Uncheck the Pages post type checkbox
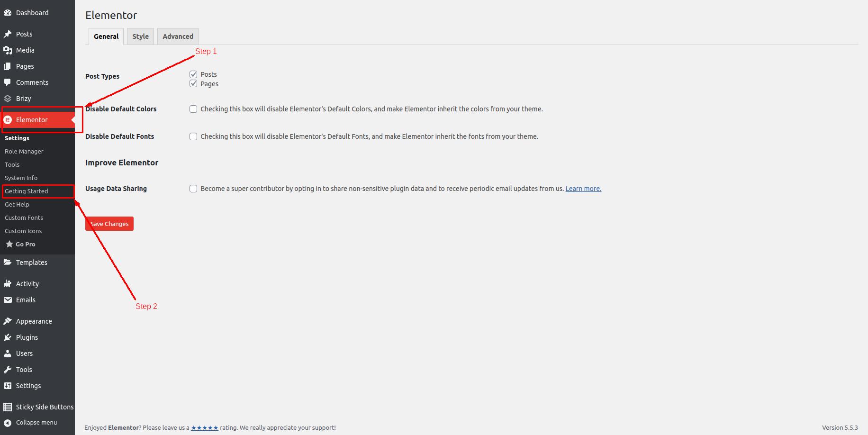Screen dimensions: 868x435 pos(193,84)
